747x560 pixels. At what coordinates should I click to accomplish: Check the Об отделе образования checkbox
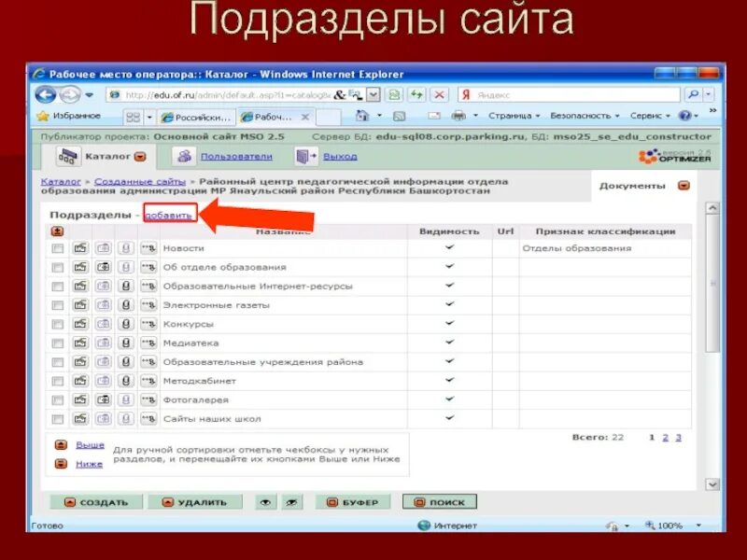coord(58,268)
